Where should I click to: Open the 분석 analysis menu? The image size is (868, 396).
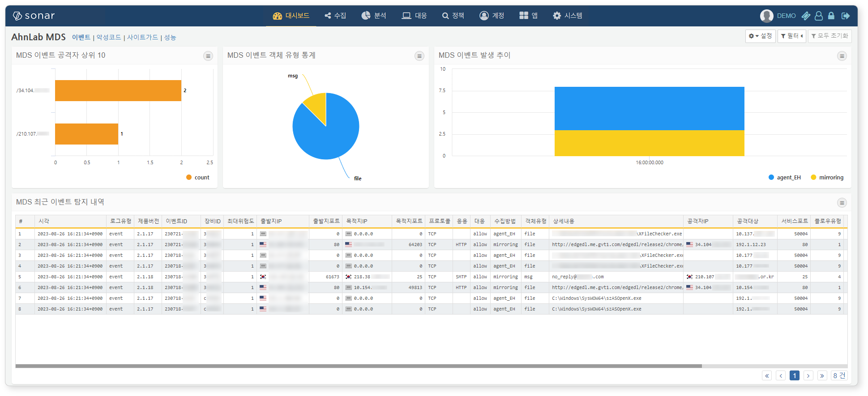tap(374, 16)
